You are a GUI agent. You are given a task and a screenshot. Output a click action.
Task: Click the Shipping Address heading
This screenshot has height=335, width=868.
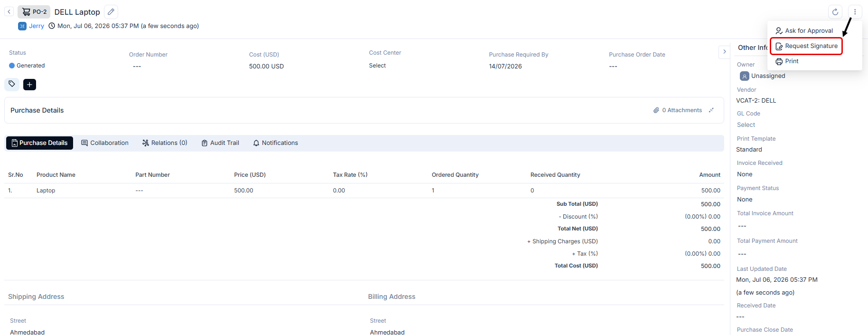point(36,297)
